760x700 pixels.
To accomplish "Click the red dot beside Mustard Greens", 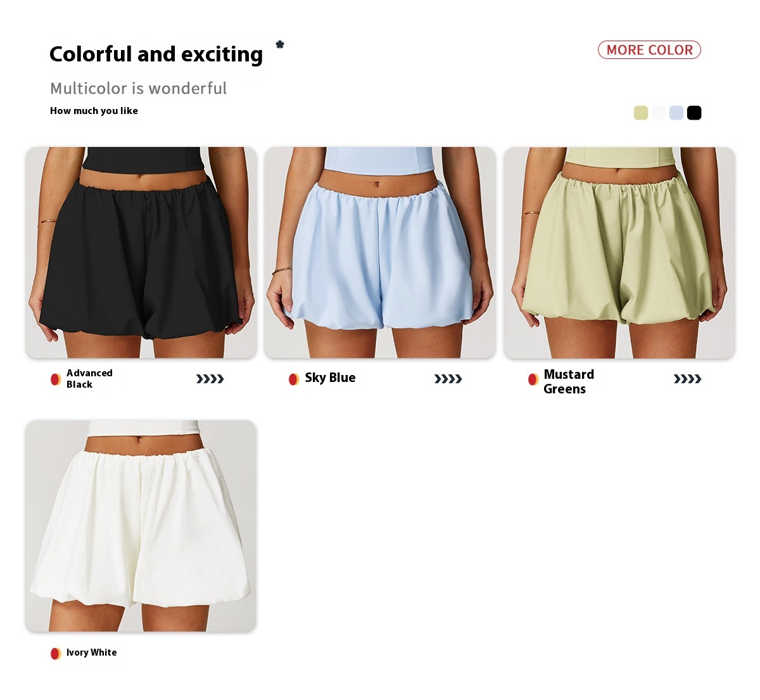I will [x=533, y=379].
